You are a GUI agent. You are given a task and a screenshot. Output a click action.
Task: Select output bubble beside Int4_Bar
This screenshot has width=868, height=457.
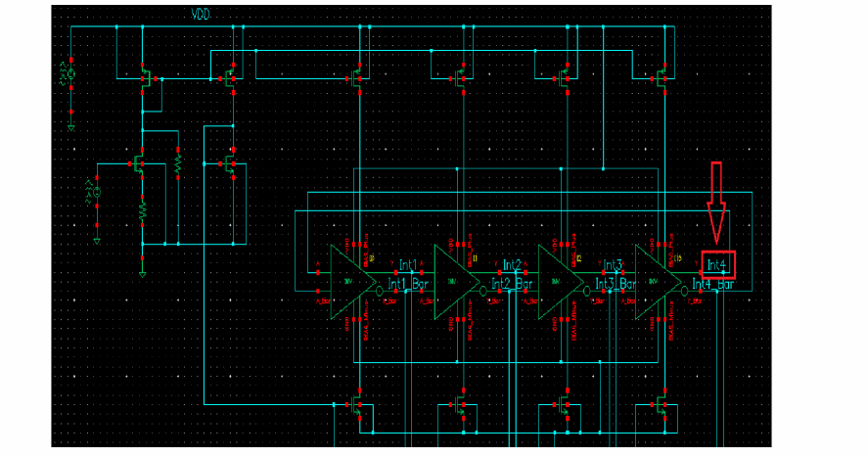[684, 291]
